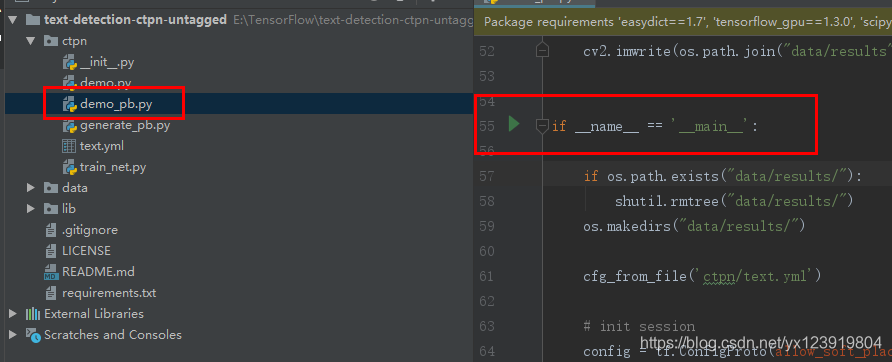The image size is (892, 362).
Task: Collapse the ctpn folder
Action: click(31, 41)
